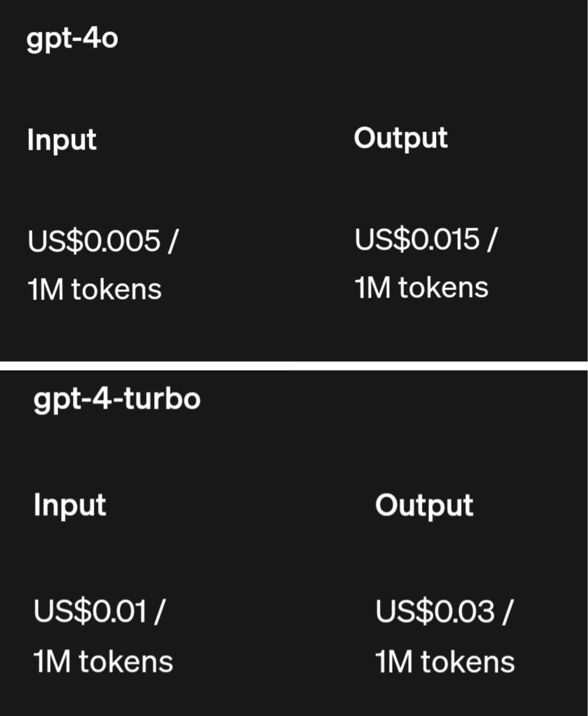The width and height of the screenshot is (588, 716).
Task: Select the Input label under gpt-4-turbo
Action: point(70,505)
